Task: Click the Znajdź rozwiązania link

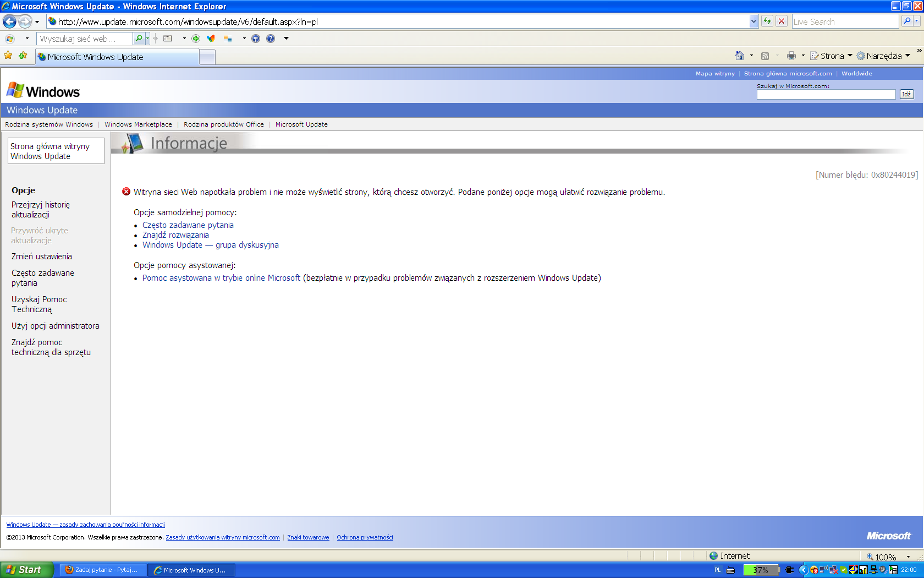Action: pos(175,235)
